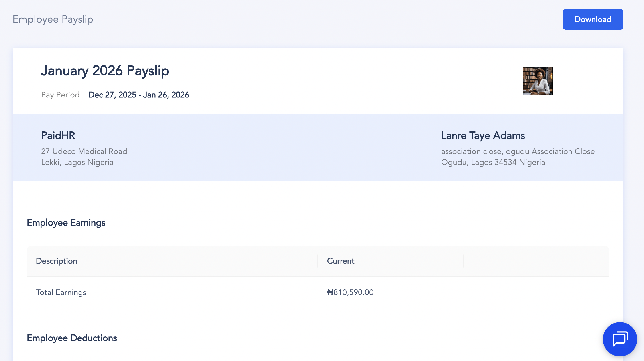The height and width of the screenshot is (361, 644).
Task: Click the Download button
Action: [x=593, y=19]
